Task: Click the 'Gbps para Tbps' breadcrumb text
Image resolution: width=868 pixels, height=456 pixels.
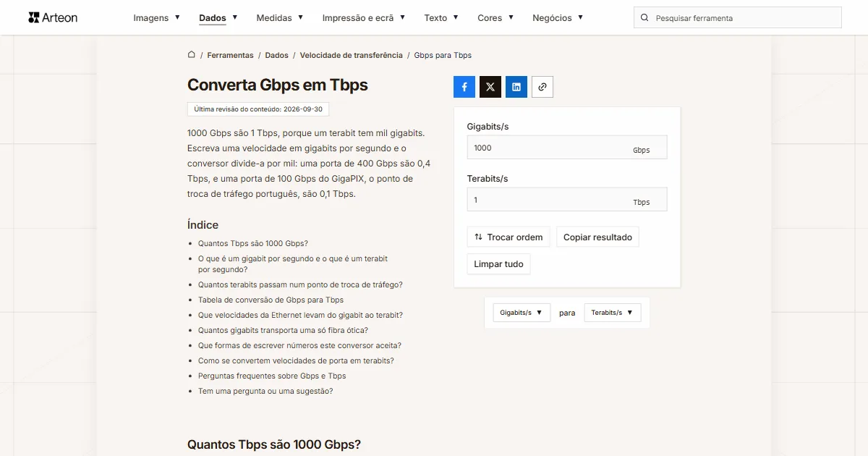Action: [443, 55]
